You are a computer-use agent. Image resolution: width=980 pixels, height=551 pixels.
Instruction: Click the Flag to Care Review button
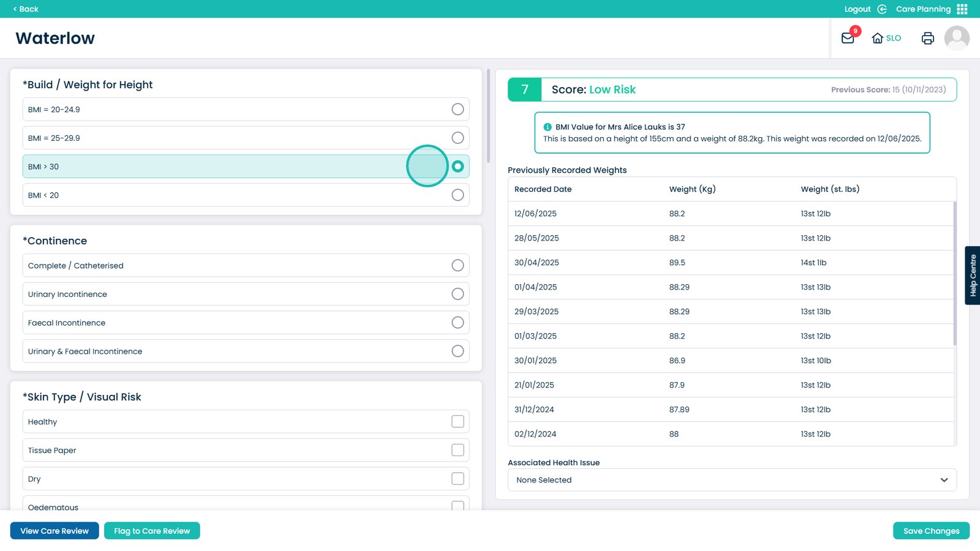click(x=152, y=531)
